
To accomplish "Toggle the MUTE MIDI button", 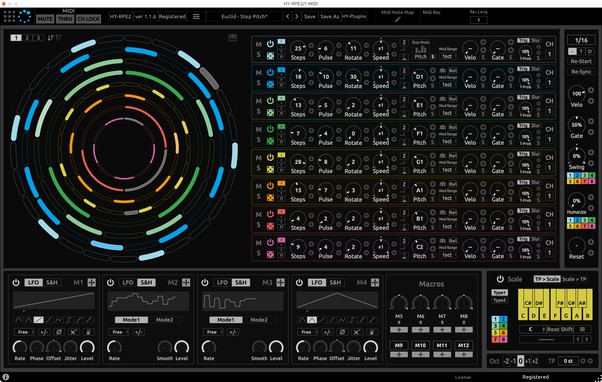I will pyautogui.click(x=45, y=18).
